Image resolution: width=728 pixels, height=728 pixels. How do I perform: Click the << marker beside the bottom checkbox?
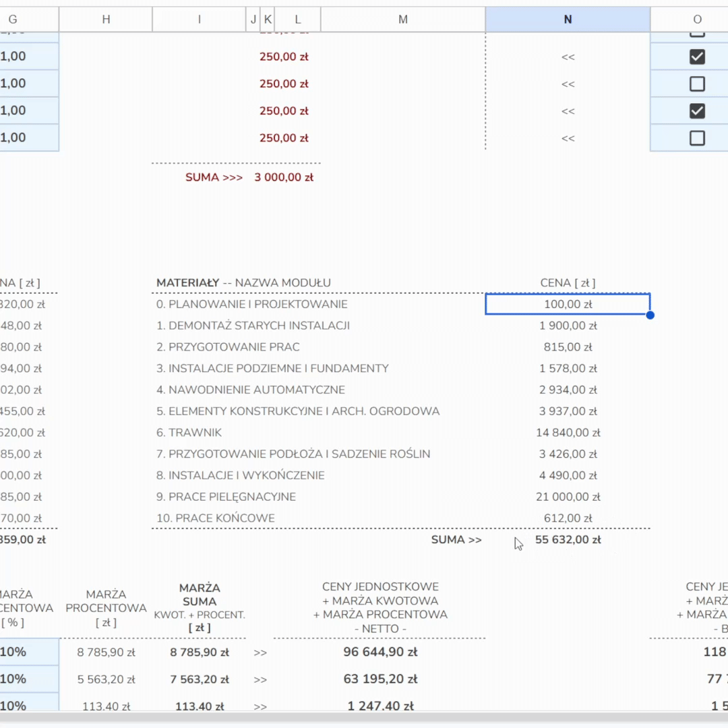tap(568, 138)
